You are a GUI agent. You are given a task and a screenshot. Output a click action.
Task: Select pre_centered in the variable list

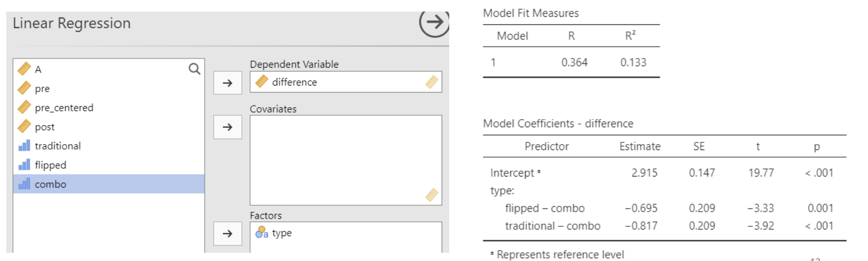point(64,108)
